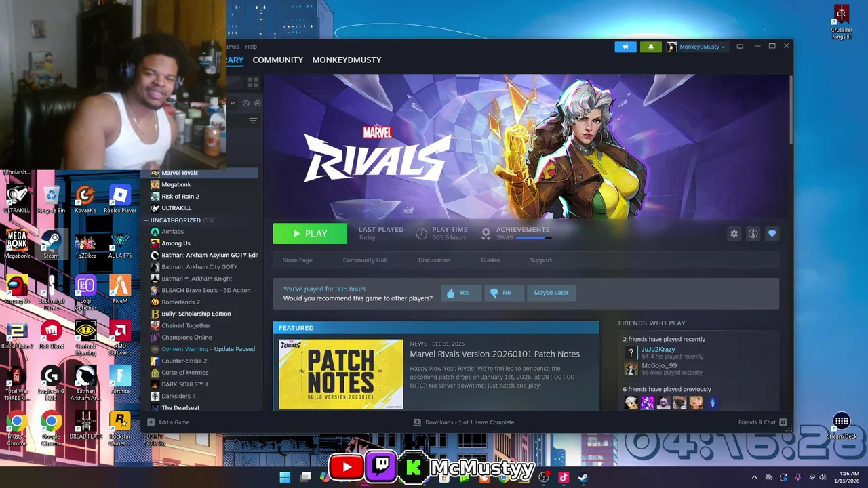Click Add a Game plus button
The image size is (868, 488).
coord(151,422)
